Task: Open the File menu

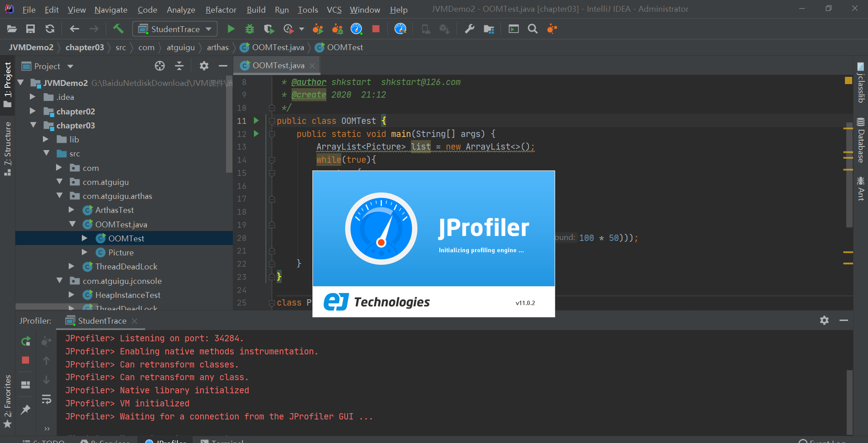Action: 29,9
